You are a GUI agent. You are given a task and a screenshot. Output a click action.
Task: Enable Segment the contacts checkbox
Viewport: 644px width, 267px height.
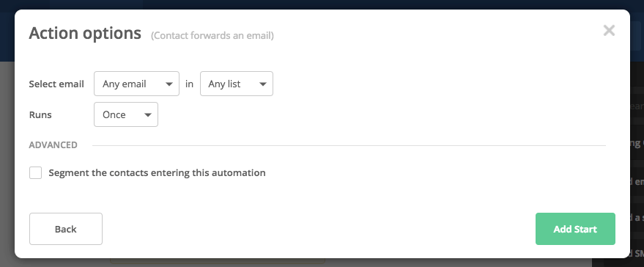click(36, 173)
